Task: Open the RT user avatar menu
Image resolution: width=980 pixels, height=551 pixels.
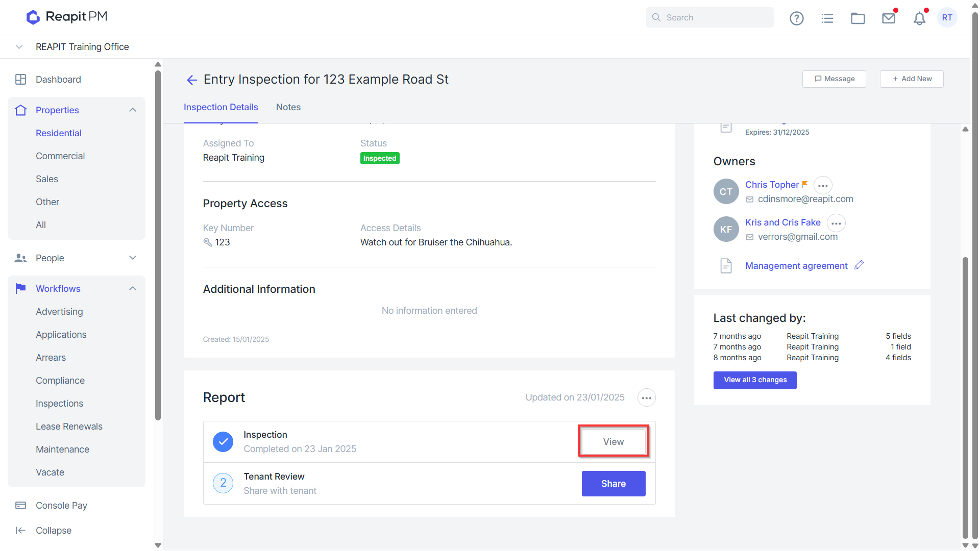Action: tap(947, 18)
